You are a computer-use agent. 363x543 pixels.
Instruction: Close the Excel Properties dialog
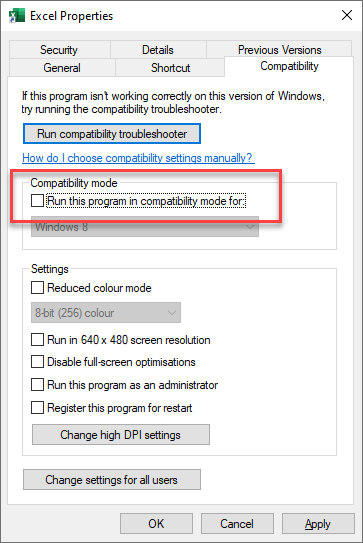[x=347, y=15]
